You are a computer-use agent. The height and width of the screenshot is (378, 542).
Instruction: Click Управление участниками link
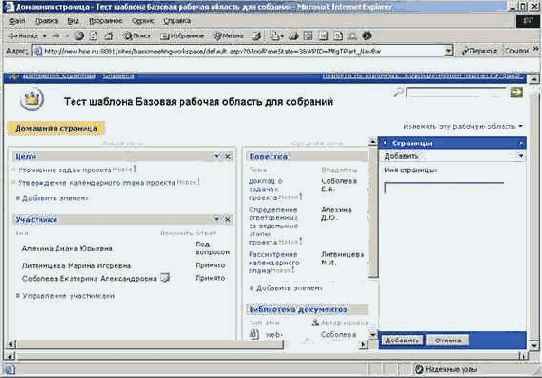tap(68, 296)
